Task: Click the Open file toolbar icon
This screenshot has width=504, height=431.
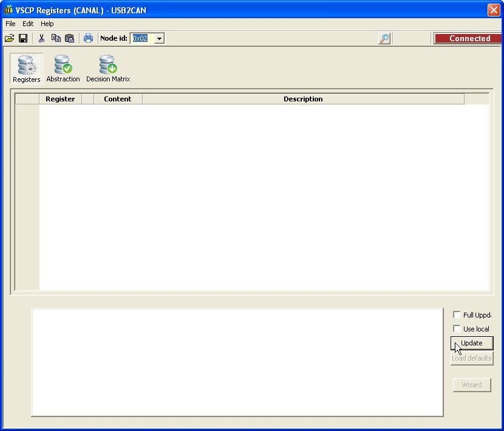Action: coord(9,38)
